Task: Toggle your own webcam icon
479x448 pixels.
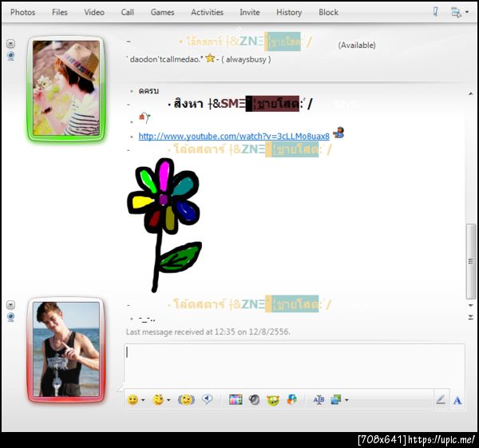Action: pyautogui.click(x=10, y=317)
